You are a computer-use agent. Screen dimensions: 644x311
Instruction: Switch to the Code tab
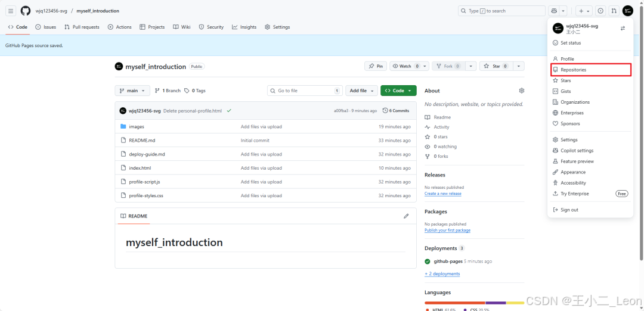pos(18,27)
